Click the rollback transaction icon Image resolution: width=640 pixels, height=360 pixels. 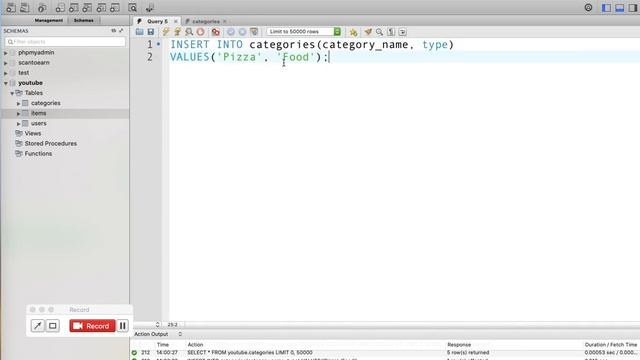[x=242, y=31]
